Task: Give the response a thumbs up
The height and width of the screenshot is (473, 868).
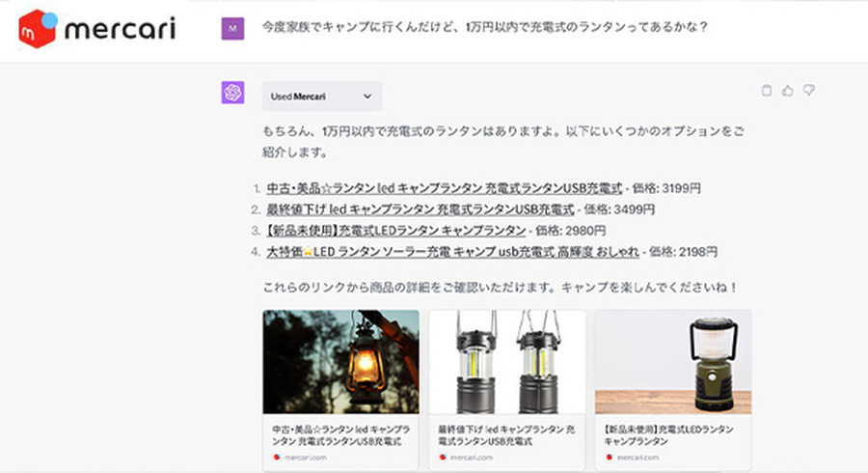Action: pos(788,91)
